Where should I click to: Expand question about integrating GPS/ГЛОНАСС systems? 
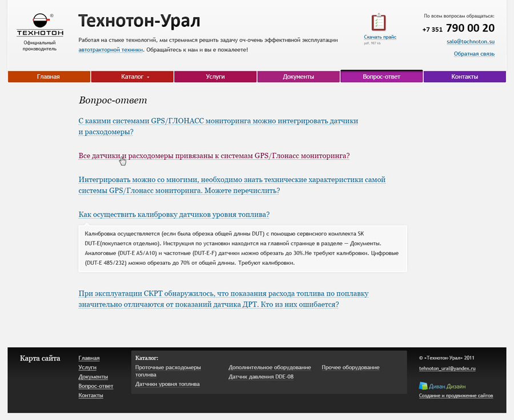point(218,126)
